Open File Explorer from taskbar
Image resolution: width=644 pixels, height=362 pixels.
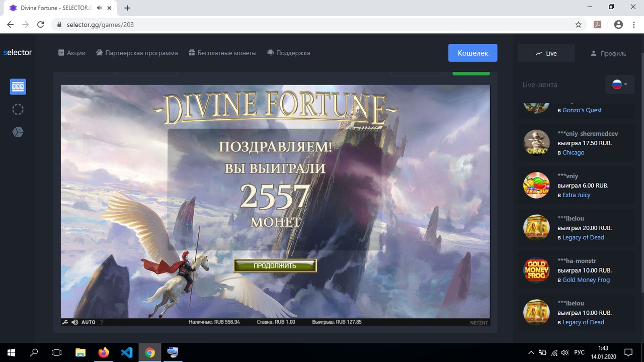click(80, 352)
